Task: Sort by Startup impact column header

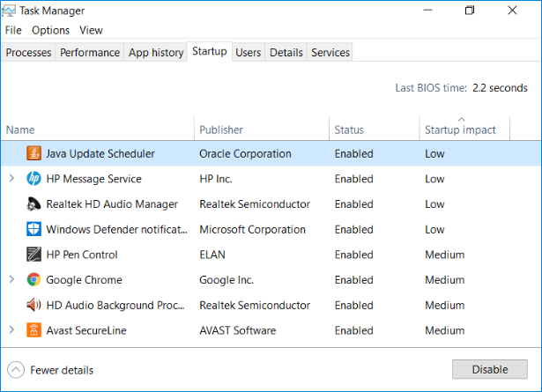Action: (x=460, y=129)
